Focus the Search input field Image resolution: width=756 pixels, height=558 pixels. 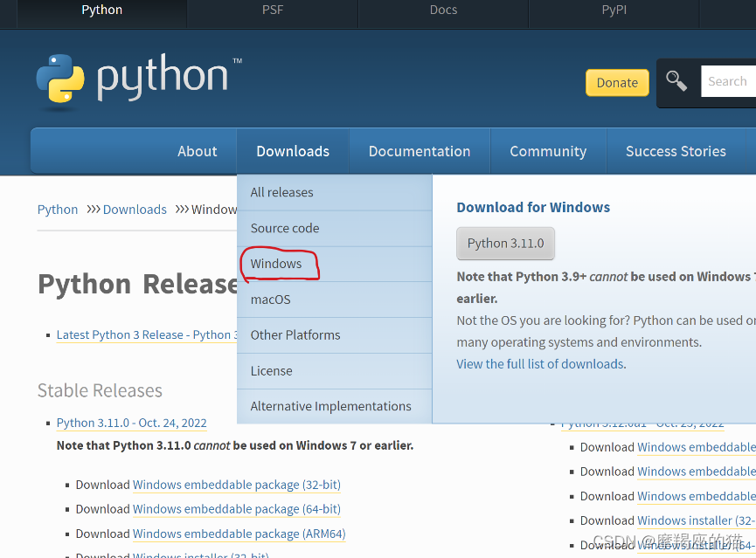pyautogui.click(x=728, y=81)
